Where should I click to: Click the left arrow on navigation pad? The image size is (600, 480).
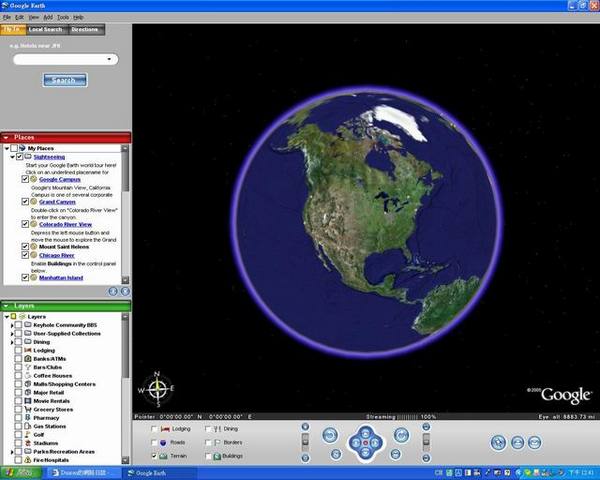coord(355,443)
